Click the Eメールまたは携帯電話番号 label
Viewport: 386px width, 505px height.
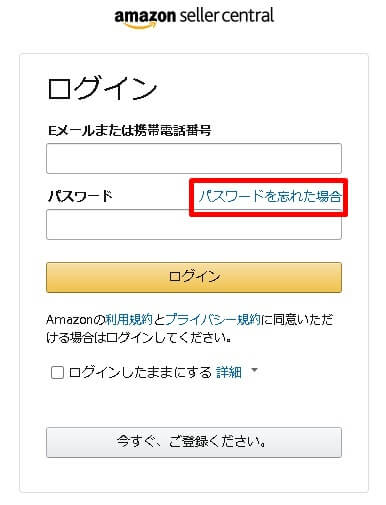[x=130, y=130]
